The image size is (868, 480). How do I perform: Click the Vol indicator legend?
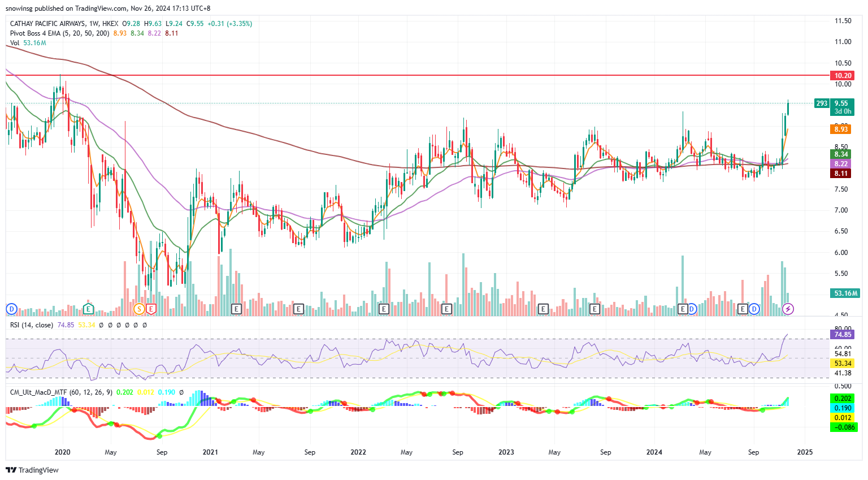15,43
